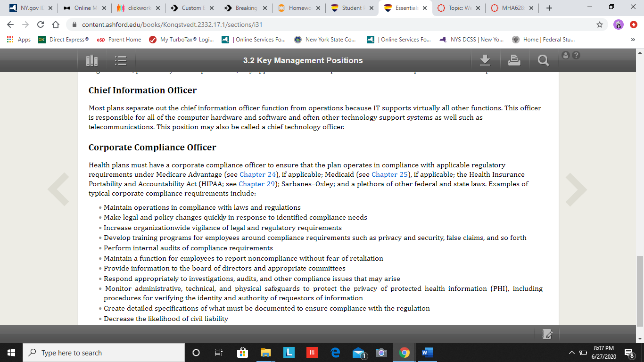Image resolution: width=644 pixels, height=362 pixels.
Task: Bookmark this page with the star
Action: coord(600,25)
